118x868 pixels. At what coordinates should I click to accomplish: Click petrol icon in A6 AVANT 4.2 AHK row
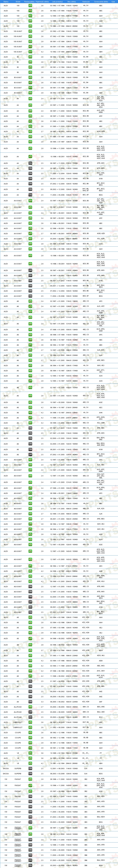click(30, 571)
